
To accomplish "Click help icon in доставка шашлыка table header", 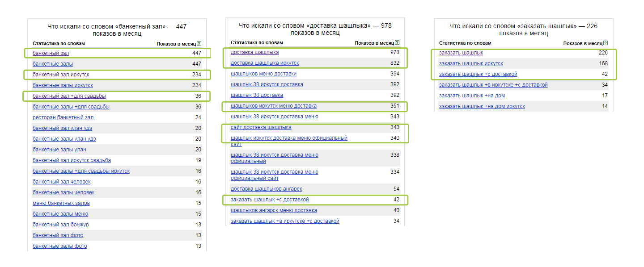I will coord(397,43).
